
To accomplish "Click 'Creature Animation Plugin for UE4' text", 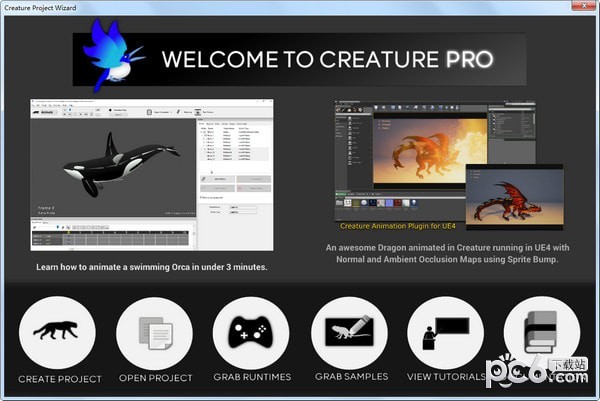I will tap(398, 226).
